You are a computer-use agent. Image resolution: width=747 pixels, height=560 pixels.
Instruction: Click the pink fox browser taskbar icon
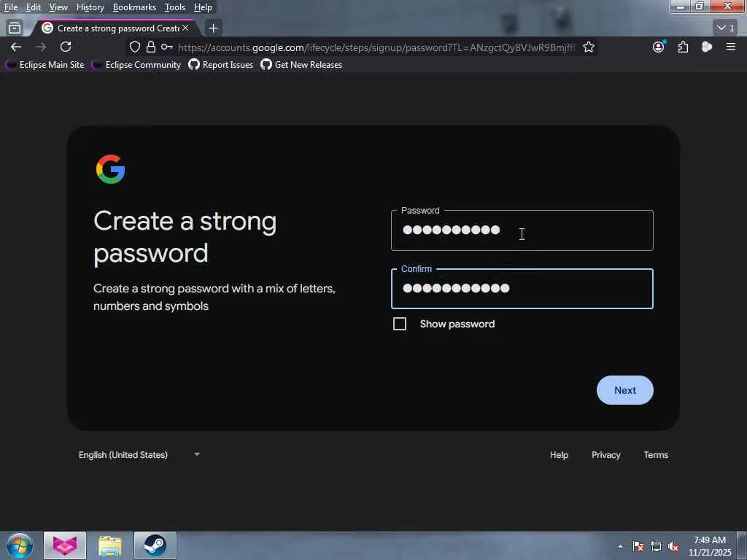click(65, 545)
